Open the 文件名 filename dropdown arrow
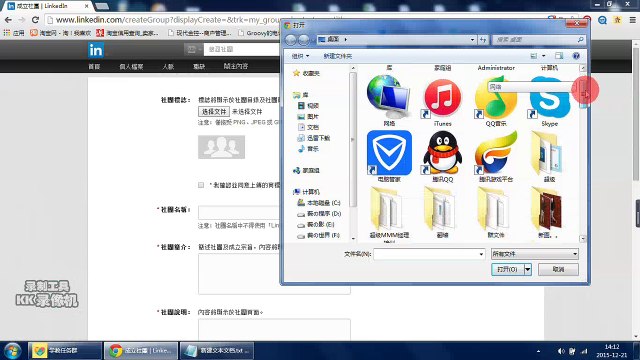 [x=481, y=254]
